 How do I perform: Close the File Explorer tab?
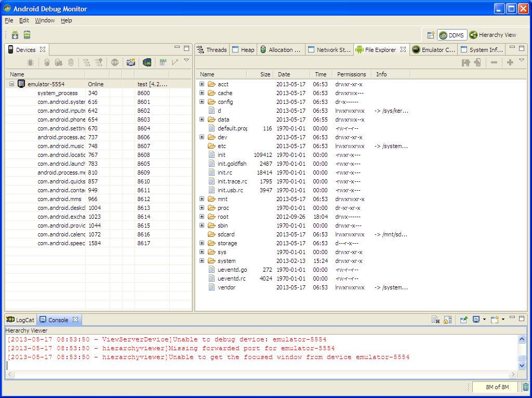tap(403, 49)
